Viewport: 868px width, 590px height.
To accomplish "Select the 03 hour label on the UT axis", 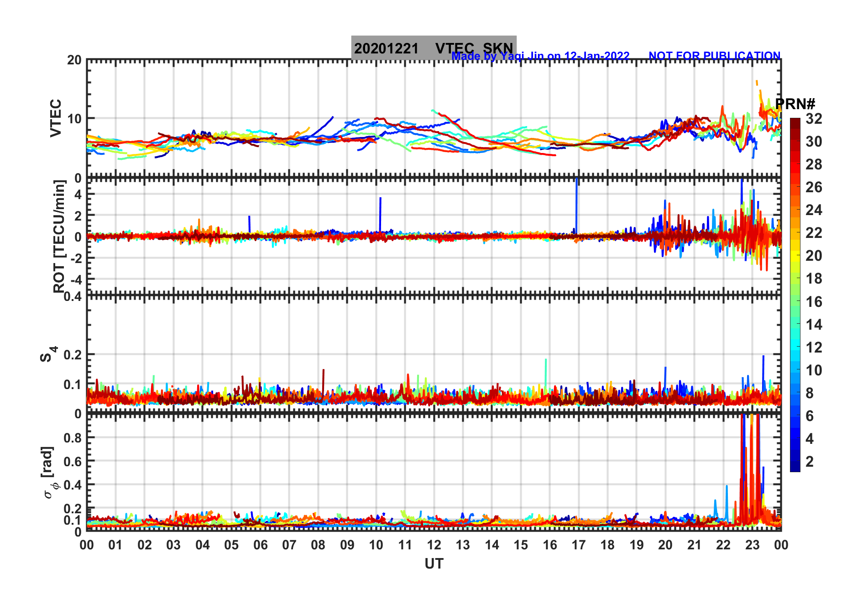I will point(173,545).
